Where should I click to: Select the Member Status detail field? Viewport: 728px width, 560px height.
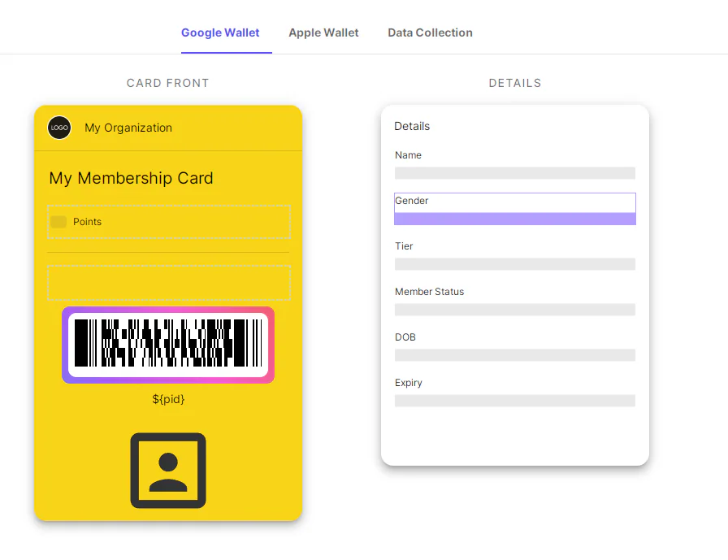(515, 300)
